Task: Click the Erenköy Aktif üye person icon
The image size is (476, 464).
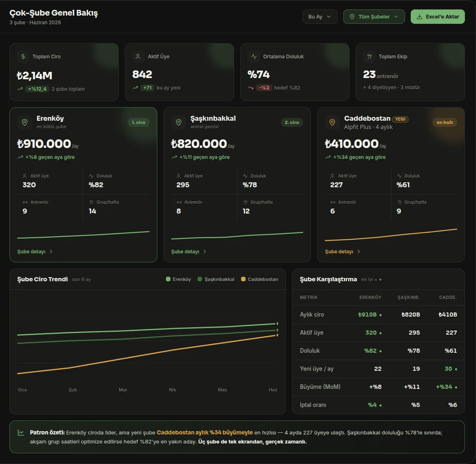Action: point(25,176)
